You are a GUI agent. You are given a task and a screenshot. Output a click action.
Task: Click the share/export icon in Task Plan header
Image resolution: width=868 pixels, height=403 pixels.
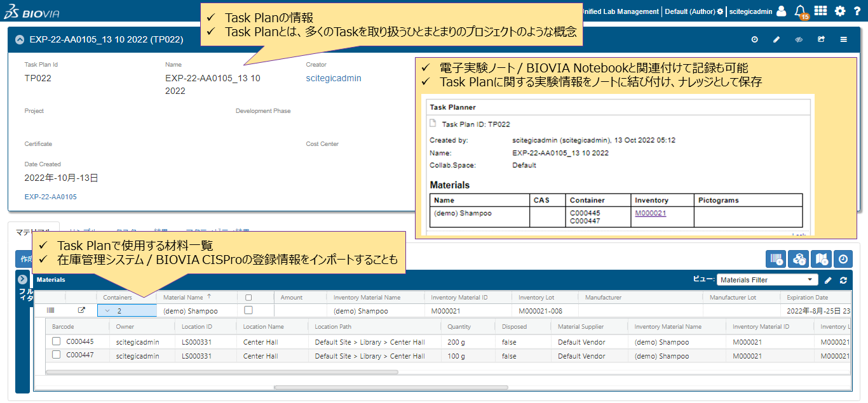point(821,39)
